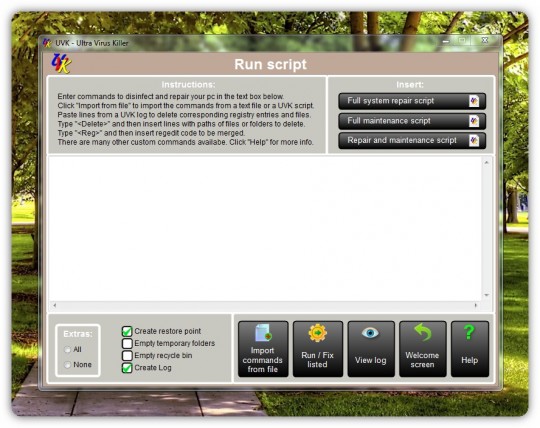Click the Extras: label
The width and height of the screenshot is (540, 428).
[x=78, y=334]
